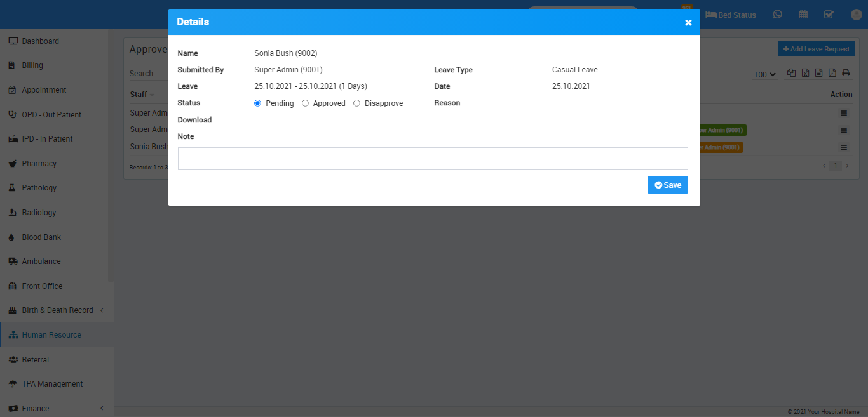Click into the Note text field
Screen dimensions: 868x417
tap(432, 159)
